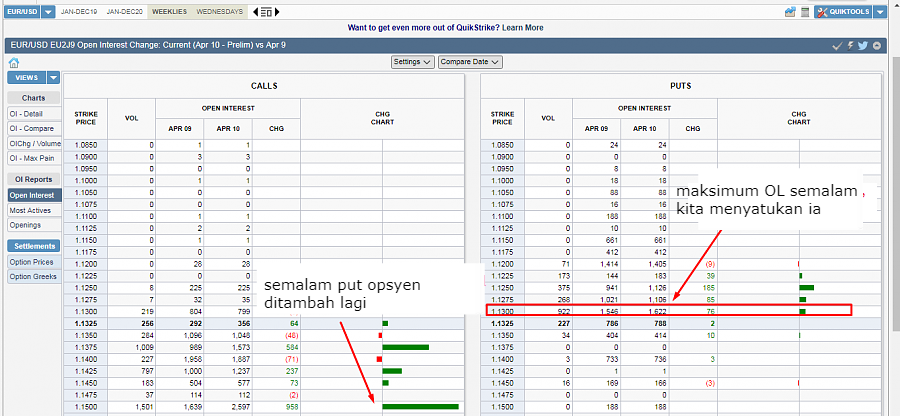Click Puts open interest value 1,414
Viewport: 900px width, 416px height.
pyautogui.click(x=610, y=264)
